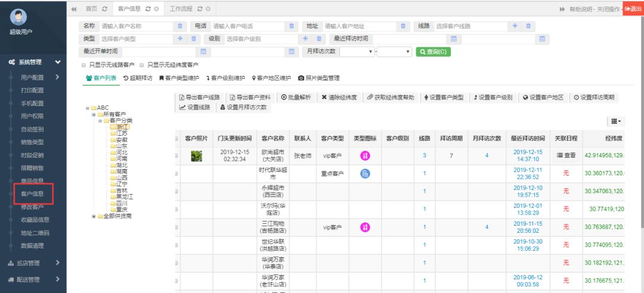Click the plus icon beside 线路 field
Screen dimensions: 644x293
(515, 26)
